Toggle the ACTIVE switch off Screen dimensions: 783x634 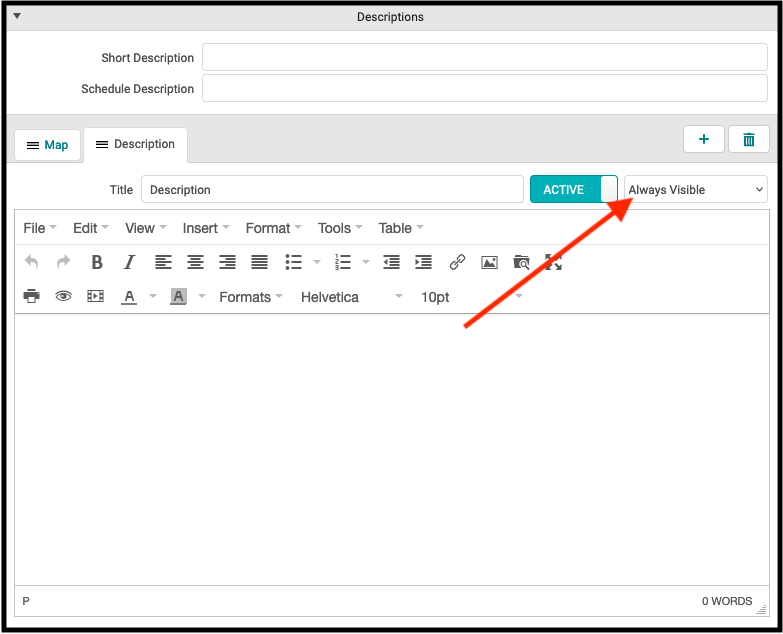574,189
